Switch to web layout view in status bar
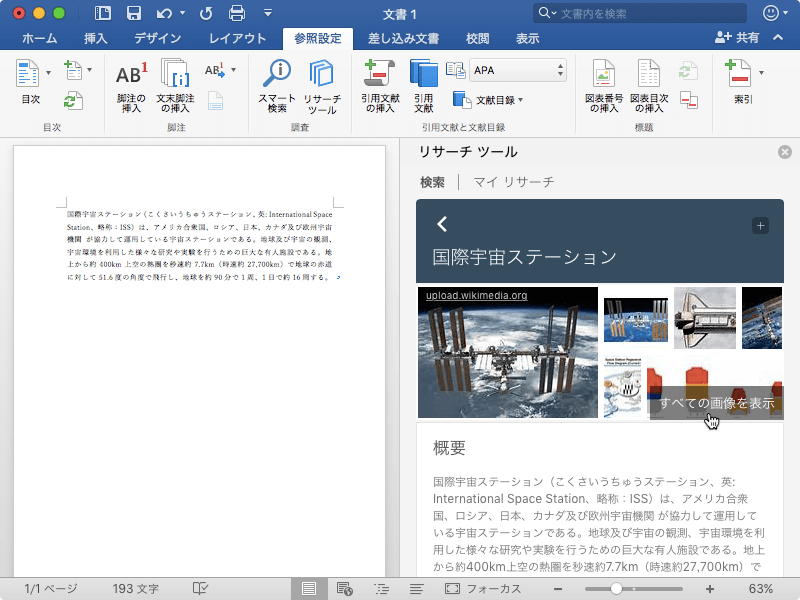This screenshot has width=800, height=600. (x=345, y=589)
